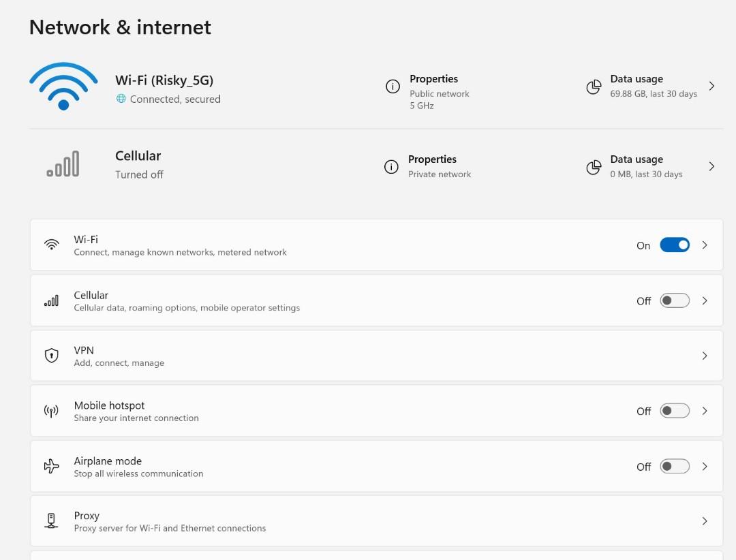Click the Wi-Fi Properties info icon
The image size is (736, 560).
point(393,87)
